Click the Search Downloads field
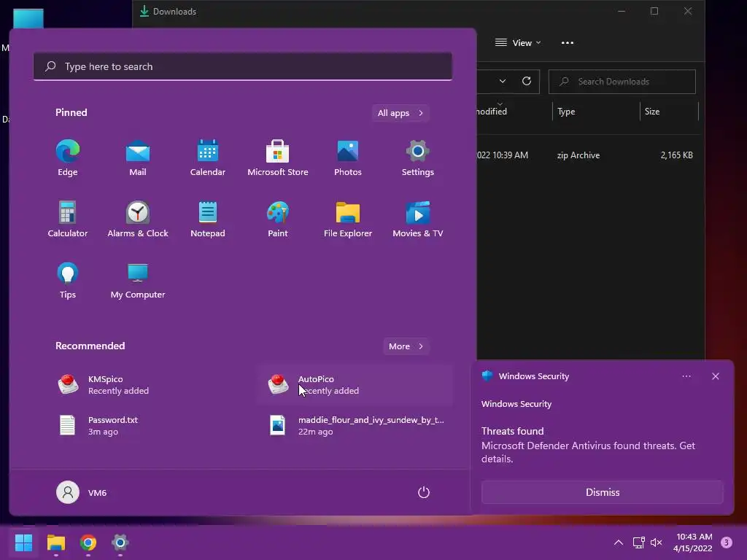Viewport: 747px width, 560px height. pyautogui.click(x=622, y=82)
